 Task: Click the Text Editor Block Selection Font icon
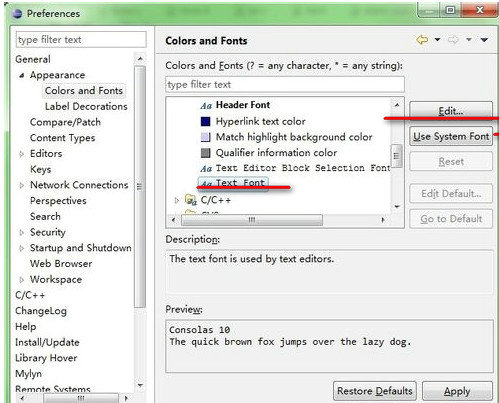coord(206,168)
